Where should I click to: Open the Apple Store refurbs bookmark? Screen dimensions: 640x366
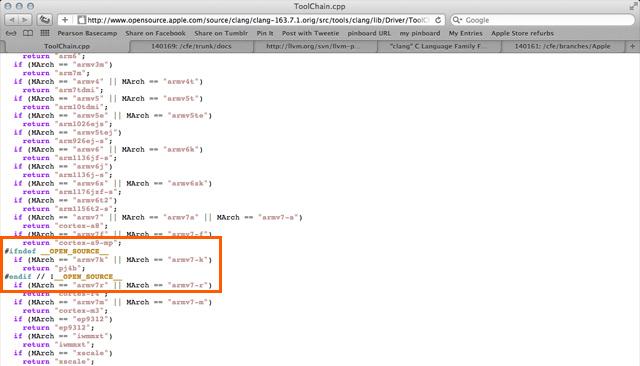522,33
